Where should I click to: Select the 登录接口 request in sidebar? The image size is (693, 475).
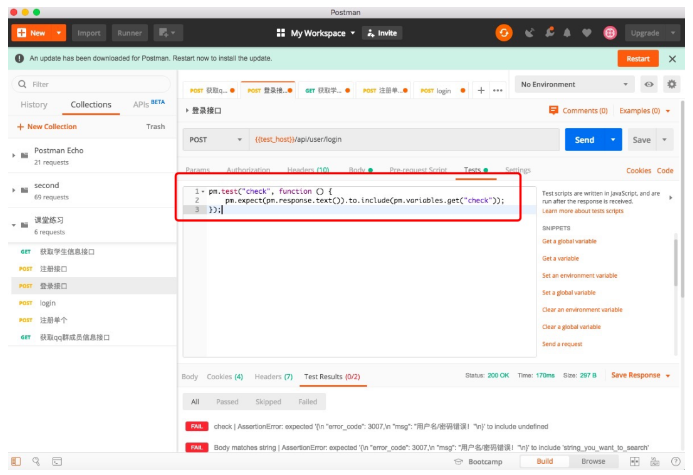point(92,286)
